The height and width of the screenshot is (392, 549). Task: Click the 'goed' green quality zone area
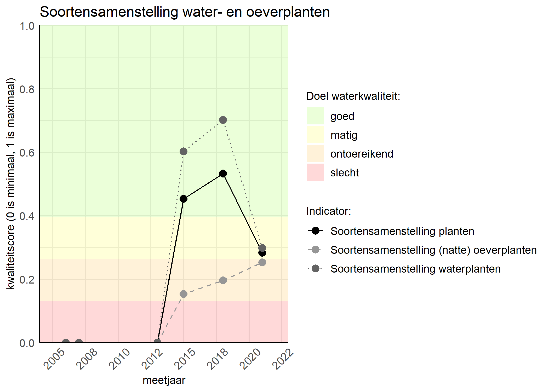(127, 85)
